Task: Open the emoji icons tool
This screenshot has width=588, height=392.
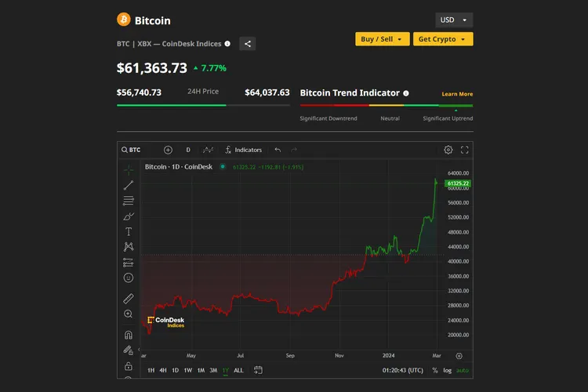Action: click(129, 278)
